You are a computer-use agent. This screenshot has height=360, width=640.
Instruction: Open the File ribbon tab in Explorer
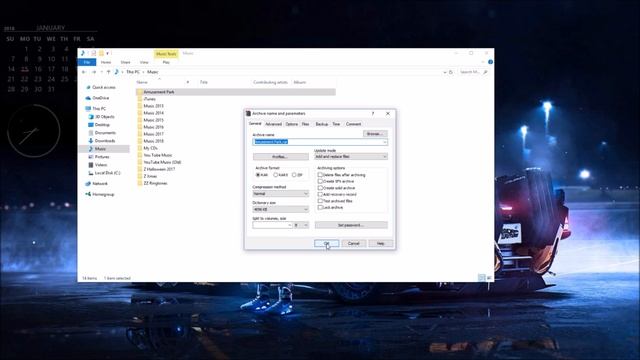pyautogui.click(x=87, y=62)
